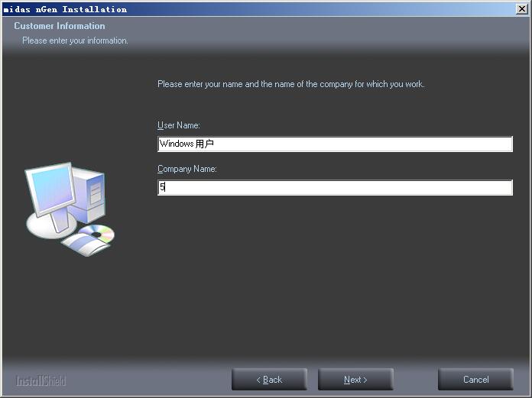Click the 'Customer Information' heading
This screenshot has height=398, width=532.
(x=60, y=26)
